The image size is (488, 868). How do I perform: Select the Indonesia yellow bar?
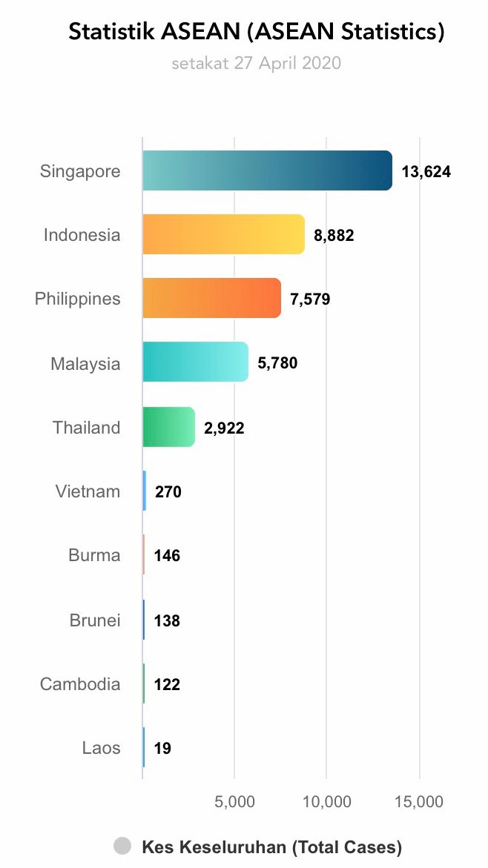click(x=224, y=234)
